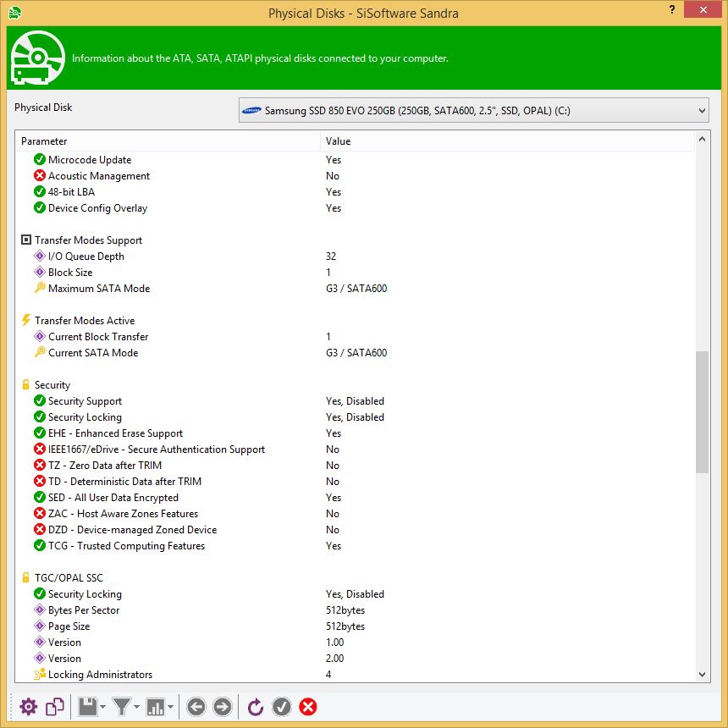Click the copy to clipboard icon
Screen dimensions: 728x728
pos(55,707)
